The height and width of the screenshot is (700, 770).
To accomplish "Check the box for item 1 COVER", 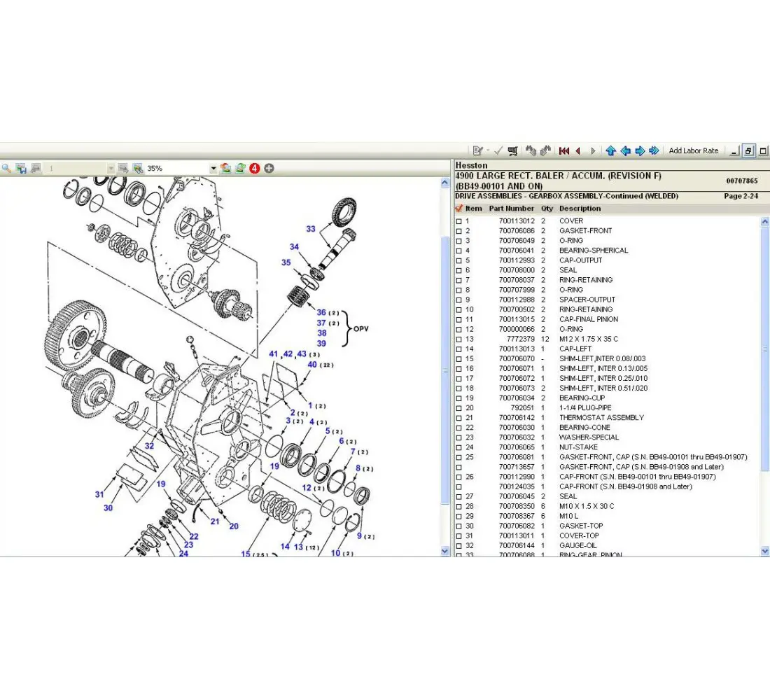I will (x=459, y=221).
